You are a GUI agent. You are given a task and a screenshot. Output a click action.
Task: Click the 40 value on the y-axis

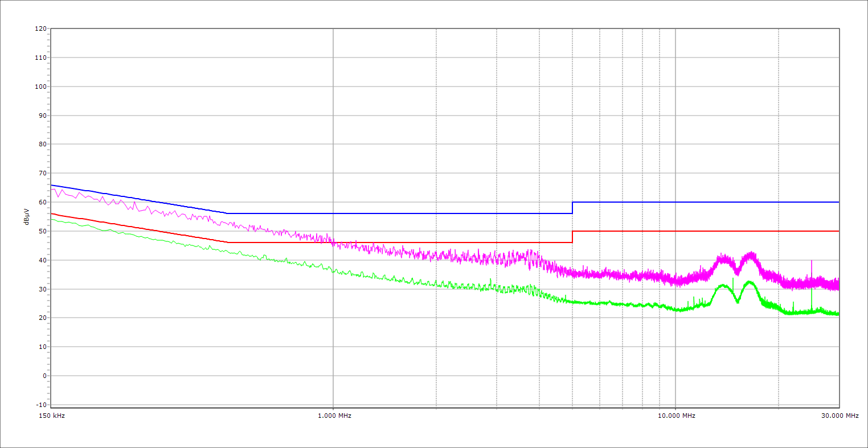pos(42,260)
